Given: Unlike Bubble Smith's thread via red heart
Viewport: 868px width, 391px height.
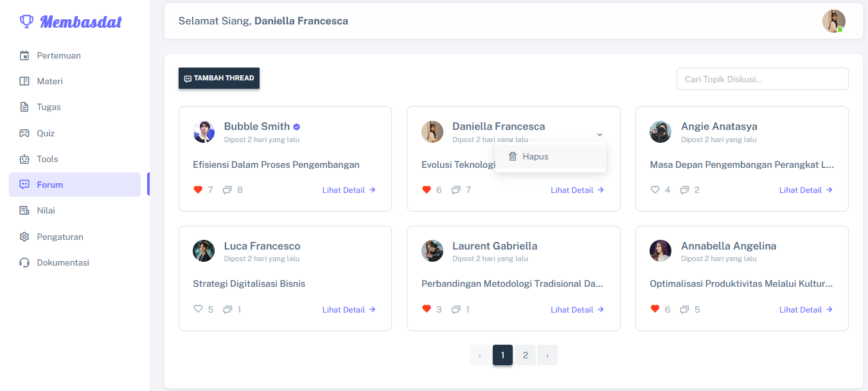Looking at the screenshot, I should click(198, 190).
